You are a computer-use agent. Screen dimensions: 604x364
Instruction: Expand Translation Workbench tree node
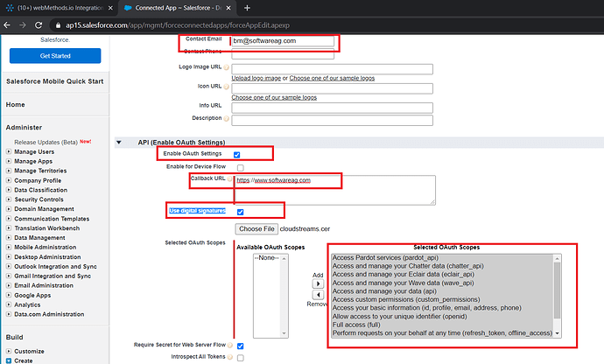9,228
